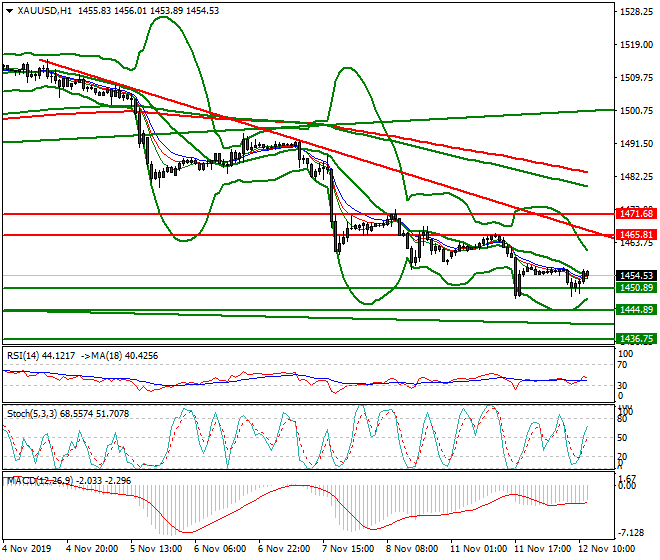The width and height of the screenshot is (660, 560).
Task: Click the 1444.89 green support level label
Action: [x=636, y=310]
